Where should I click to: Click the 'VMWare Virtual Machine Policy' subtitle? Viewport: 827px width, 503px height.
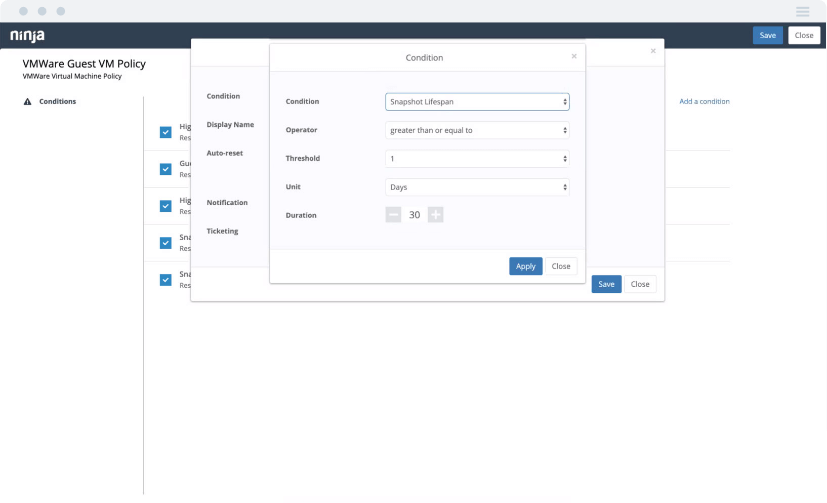click(72, 76)
